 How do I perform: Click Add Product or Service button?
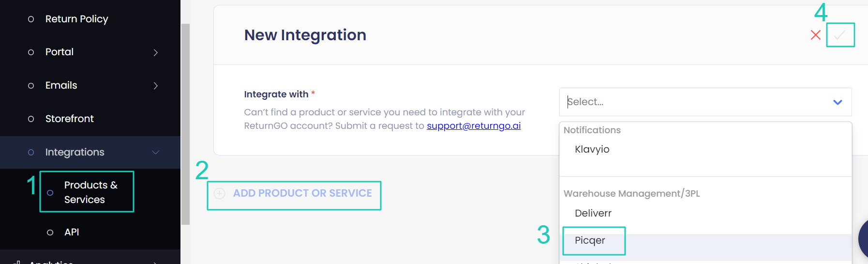click(302, 194)
